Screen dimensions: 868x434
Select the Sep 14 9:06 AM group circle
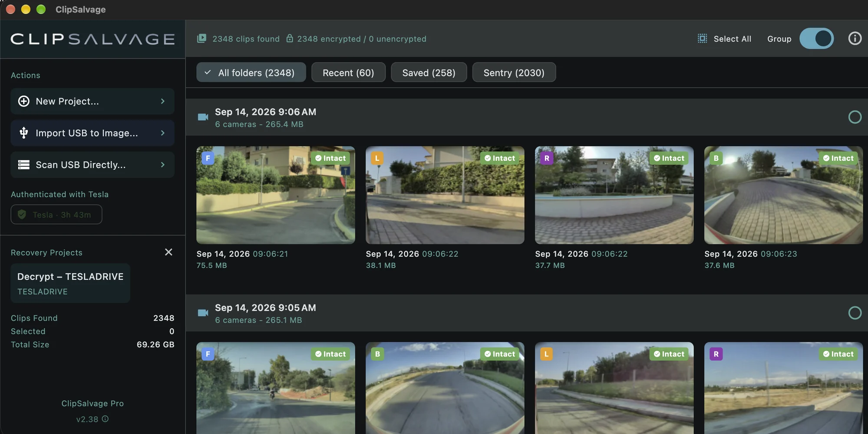(x=855, y=117)
